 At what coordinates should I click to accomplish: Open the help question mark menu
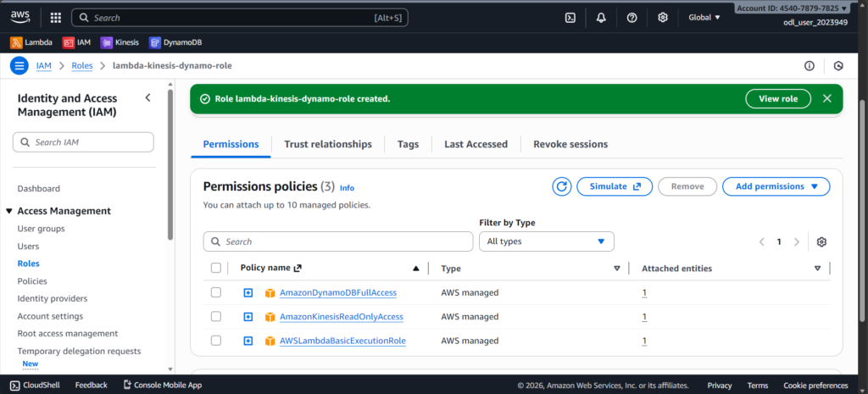coord(632,17)
